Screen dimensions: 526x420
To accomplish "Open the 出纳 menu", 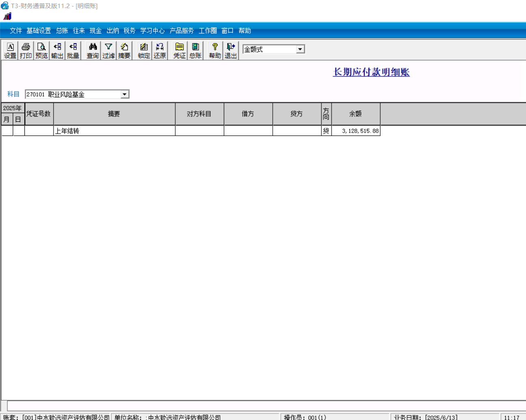I will (112, 31).
